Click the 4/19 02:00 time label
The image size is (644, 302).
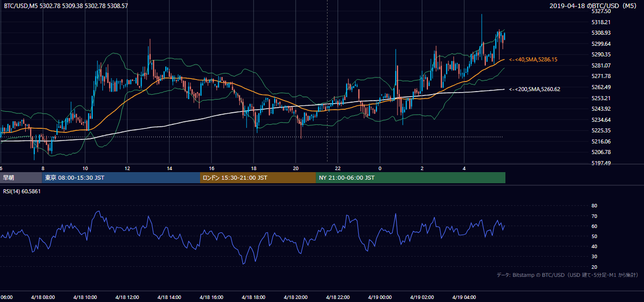[422, 297]
